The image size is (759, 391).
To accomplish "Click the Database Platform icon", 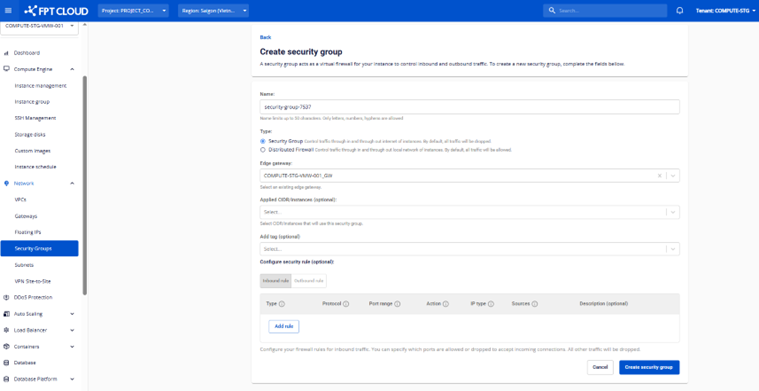I will tap(6, 379).
